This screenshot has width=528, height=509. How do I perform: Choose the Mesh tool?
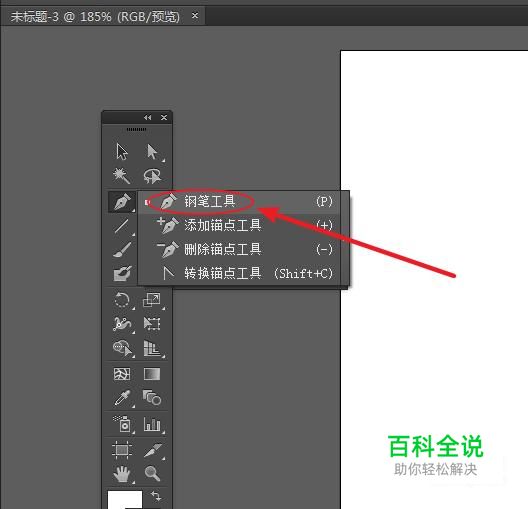coord(122,374)
